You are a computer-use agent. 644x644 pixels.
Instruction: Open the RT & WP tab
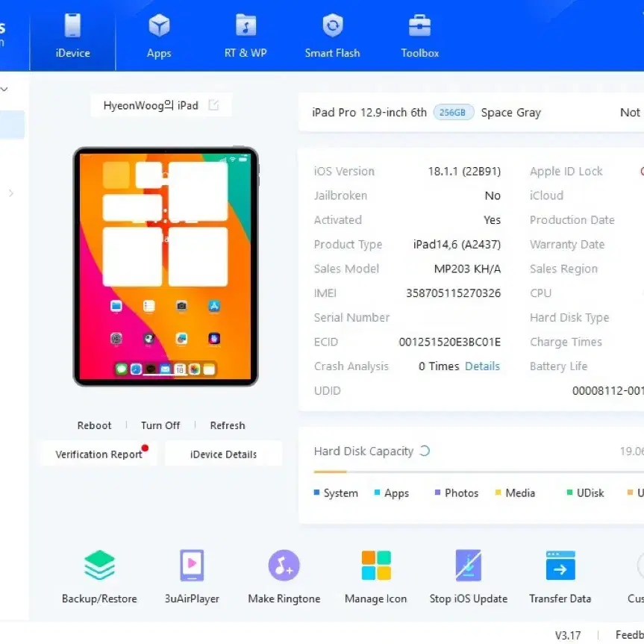pos(246,36)
